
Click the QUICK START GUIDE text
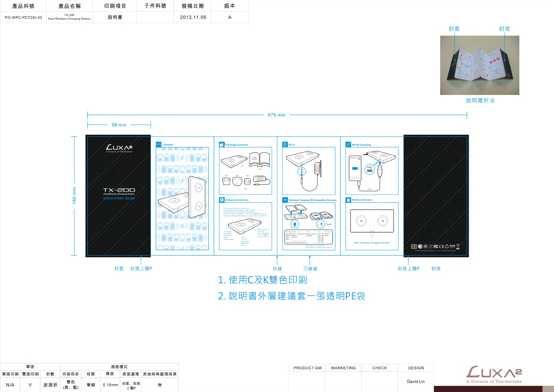click(119, 198)
